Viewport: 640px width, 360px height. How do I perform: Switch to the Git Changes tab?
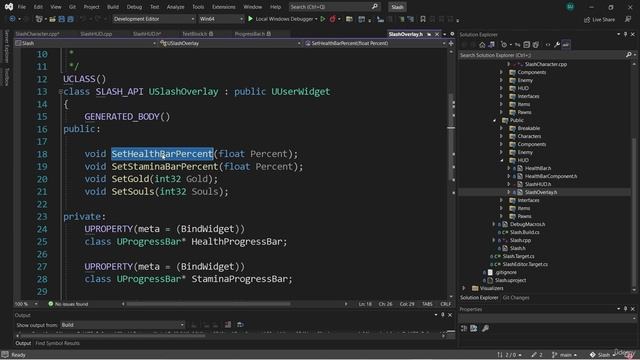click(x=516, y=298)
